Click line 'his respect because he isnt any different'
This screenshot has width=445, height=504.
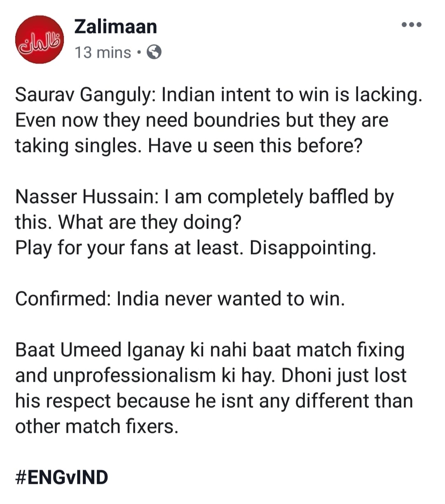(x=214, y=401)
